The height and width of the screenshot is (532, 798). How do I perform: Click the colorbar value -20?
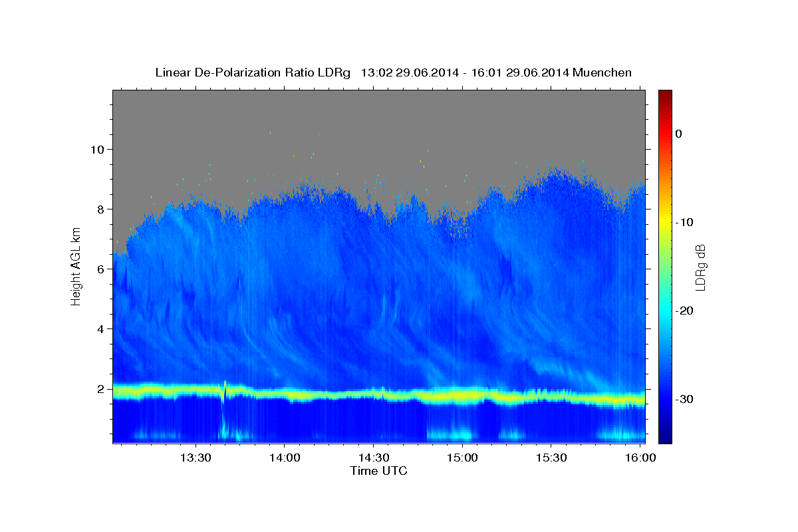(x=684, y=311)
